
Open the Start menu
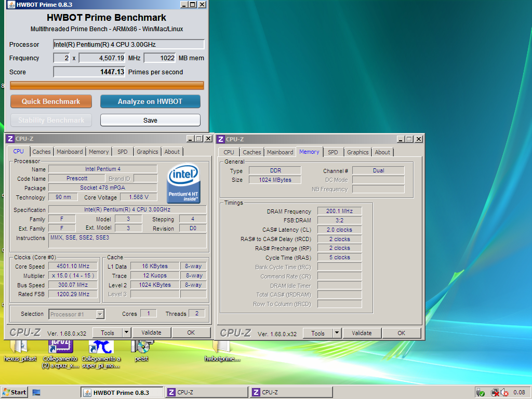pos(14,392)
